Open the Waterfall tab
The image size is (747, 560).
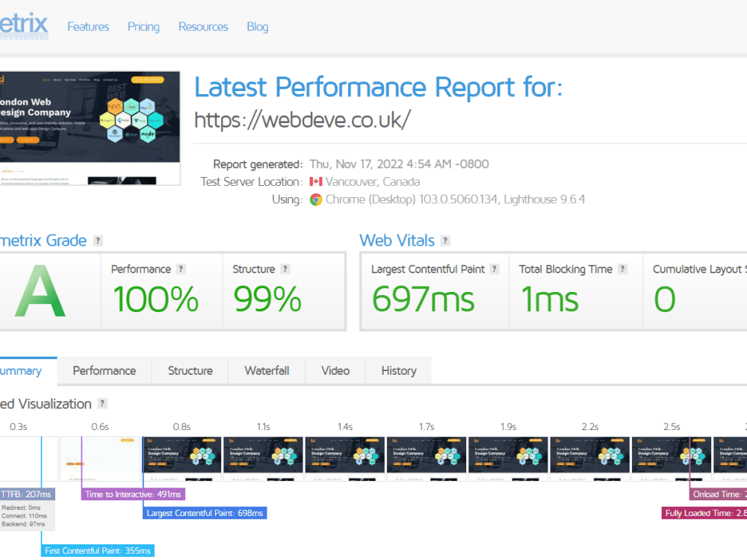pos(267,371)
